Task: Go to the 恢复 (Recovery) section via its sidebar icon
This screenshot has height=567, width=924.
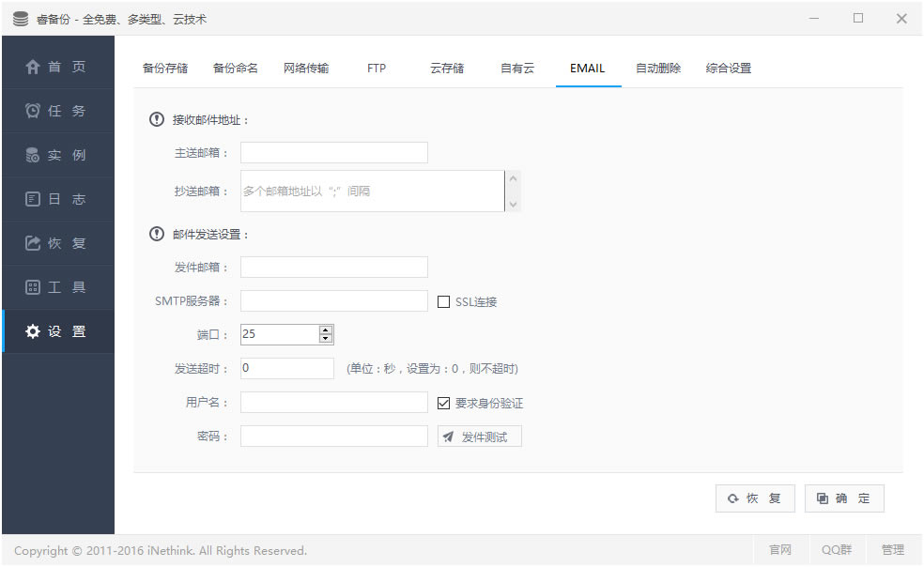Action: 58,243
